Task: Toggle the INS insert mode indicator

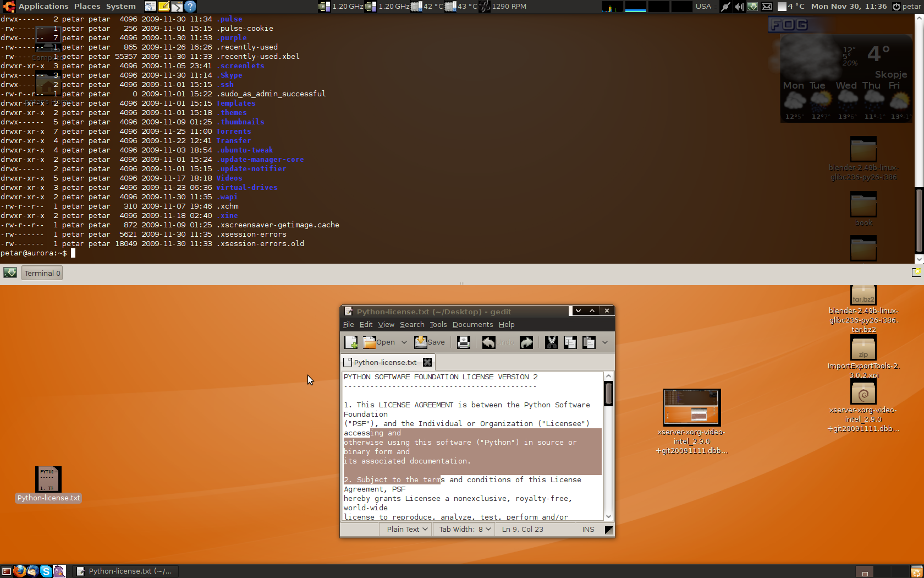Action: [588, 529]
